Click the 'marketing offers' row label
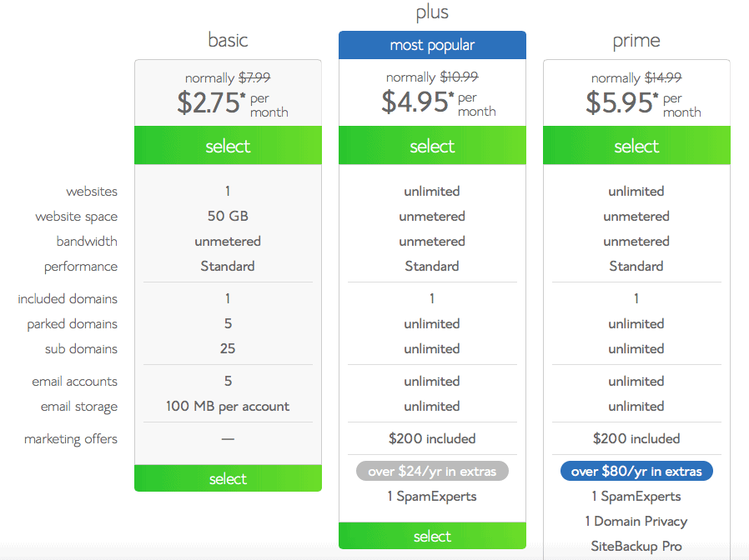The height and width of the screenshot is (560, 749). [71, 439]
